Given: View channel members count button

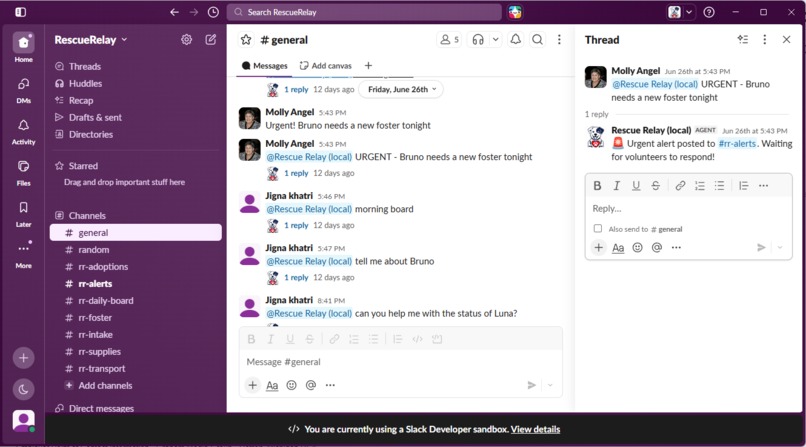Looking at the screenshot, I should (x=449, y=40).
